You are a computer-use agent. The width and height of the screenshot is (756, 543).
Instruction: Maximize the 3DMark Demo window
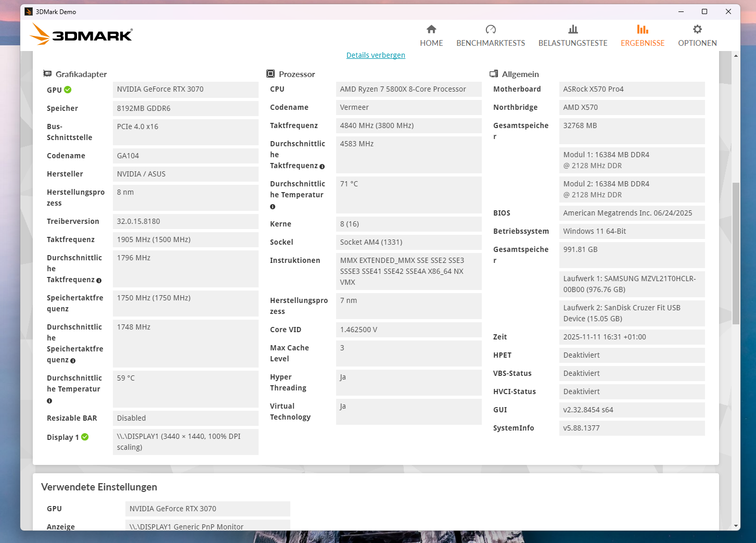point(704,11)
